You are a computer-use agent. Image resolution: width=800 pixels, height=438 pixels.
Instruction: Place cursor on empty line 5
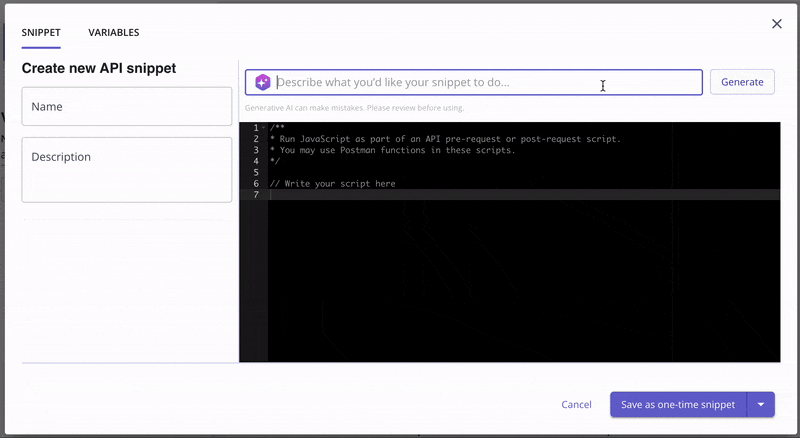pos(400,172)
